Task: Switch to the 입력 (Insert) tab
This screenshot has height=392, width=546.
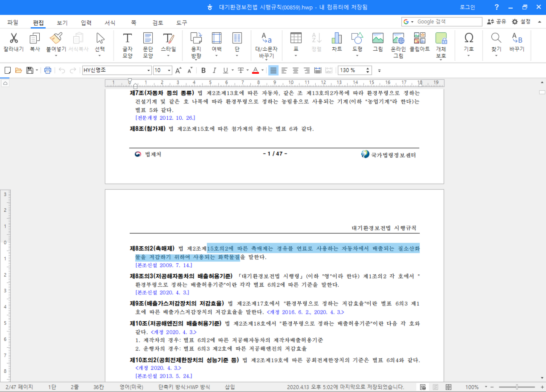Action: (86, 22)
